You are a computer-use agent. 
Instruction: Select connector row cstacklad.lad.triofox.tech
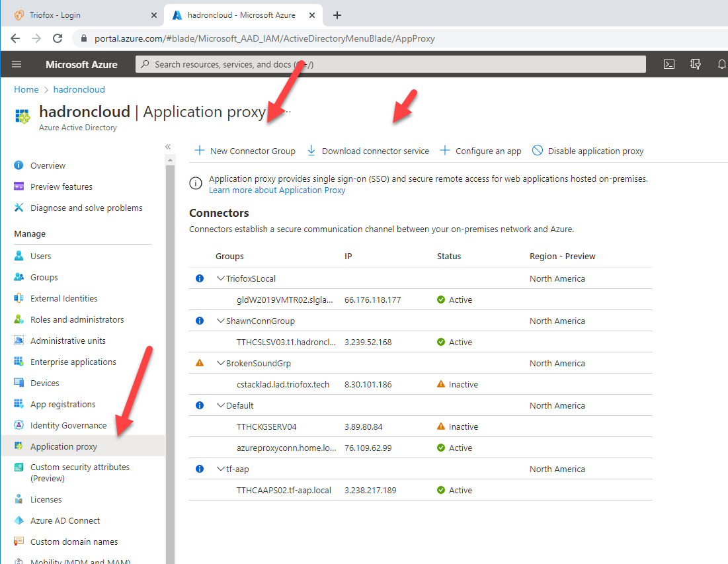(420, 384)
